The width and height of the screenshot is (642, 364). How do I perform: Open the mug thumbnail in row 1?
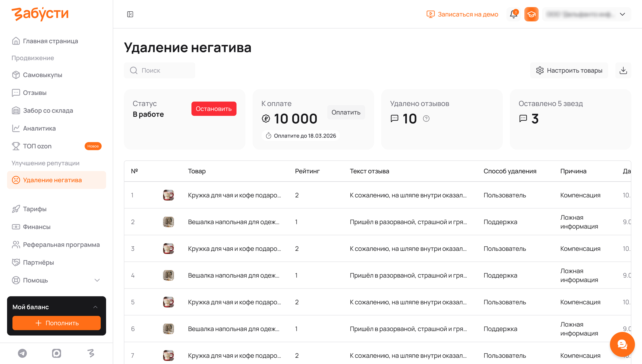(168, 195)
